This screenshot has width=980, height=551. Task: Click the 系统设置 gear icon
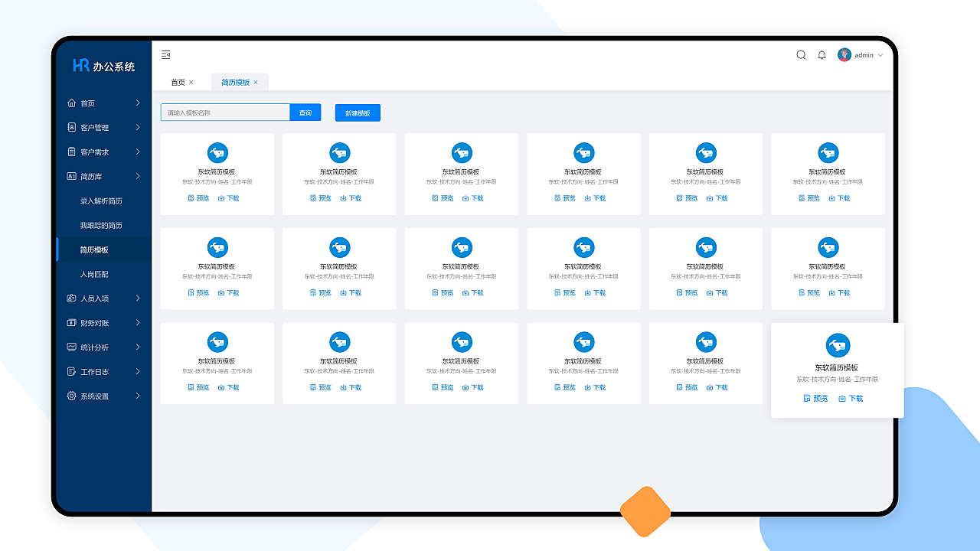point(71,396)
